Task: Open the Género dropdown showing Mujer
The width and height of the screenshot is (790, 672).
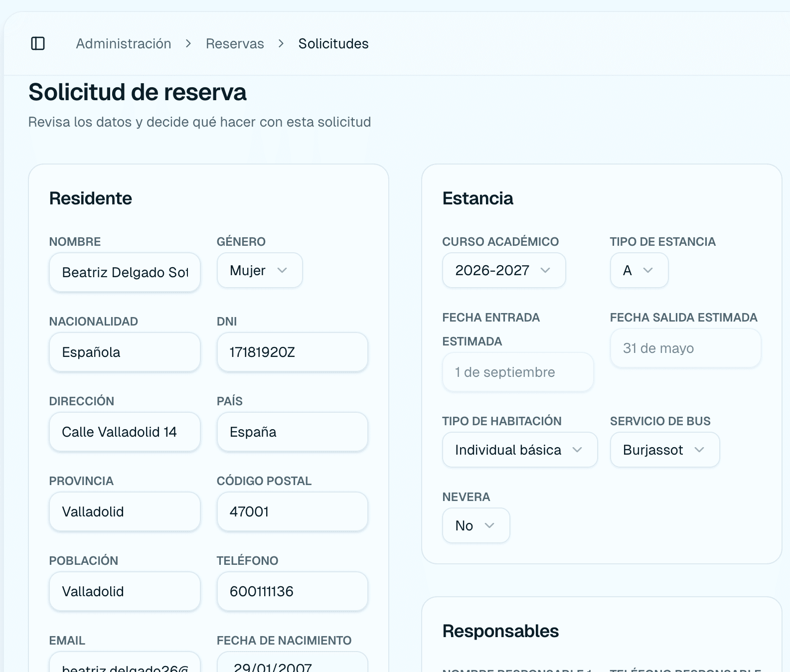Action: tap(259, 271)
